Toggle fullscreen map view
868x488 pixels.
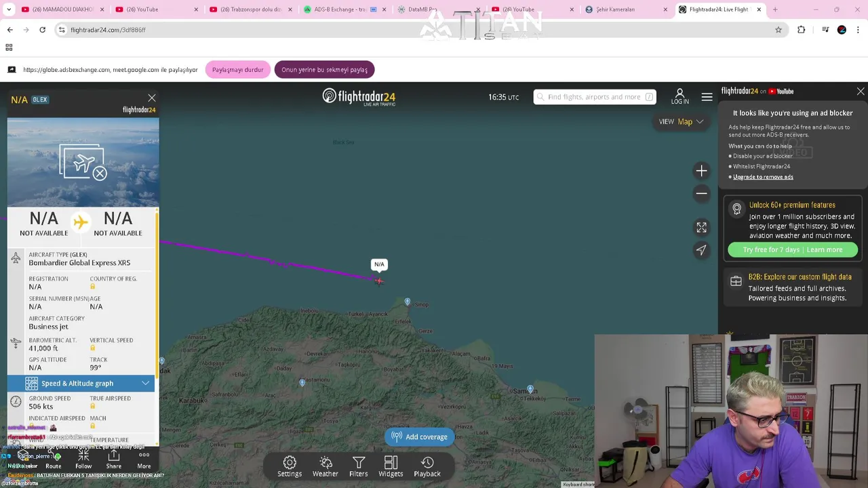(x=701, y=227)
